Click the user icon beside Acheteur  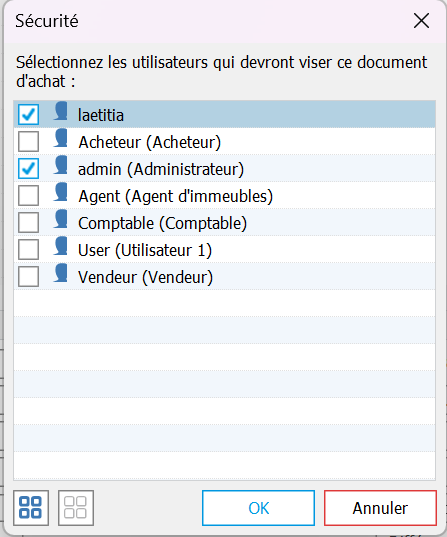pyautogui.click(x=61, y=138)
